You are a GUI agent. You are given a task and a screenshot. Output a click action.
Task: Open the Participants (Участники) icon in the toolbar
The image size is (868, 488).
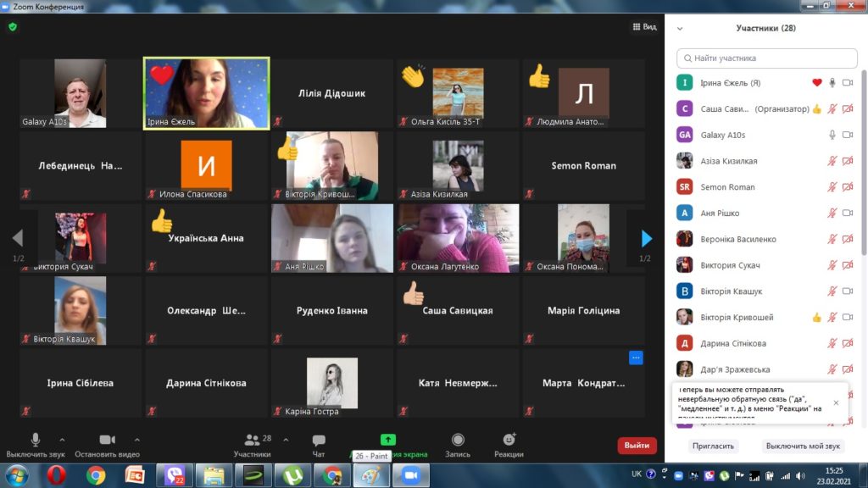click(253, 441)
